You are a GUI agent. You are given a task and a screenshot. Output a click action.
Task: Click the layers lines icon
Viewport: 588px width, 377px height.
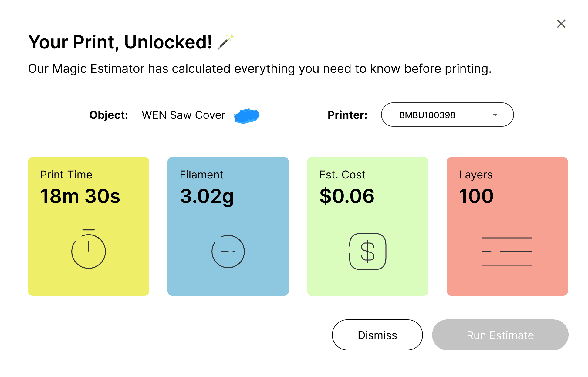click(x=507, y=252)
